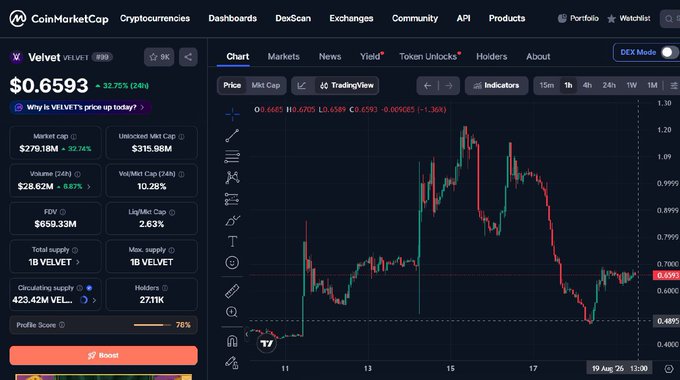This screenshot has width=680, height=380.
Task: Select the crosshair cursor tool
Action: (x=232, y=115)
